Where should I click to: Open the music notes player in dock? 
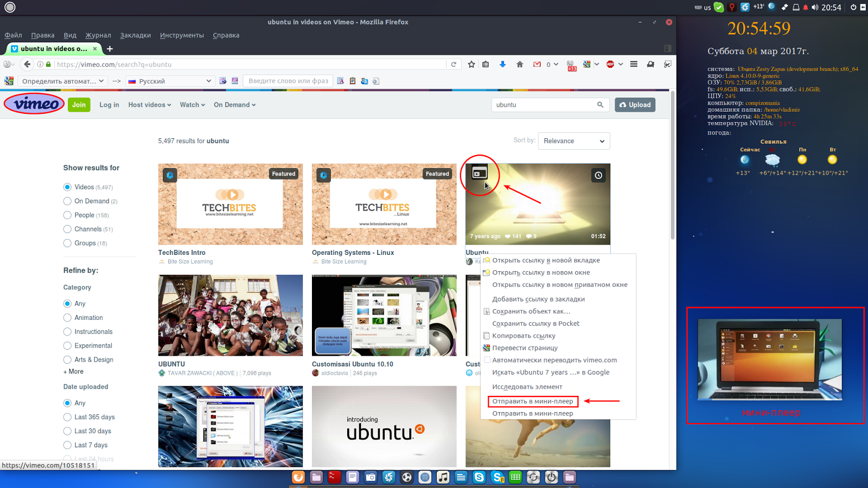coord(443,477)
